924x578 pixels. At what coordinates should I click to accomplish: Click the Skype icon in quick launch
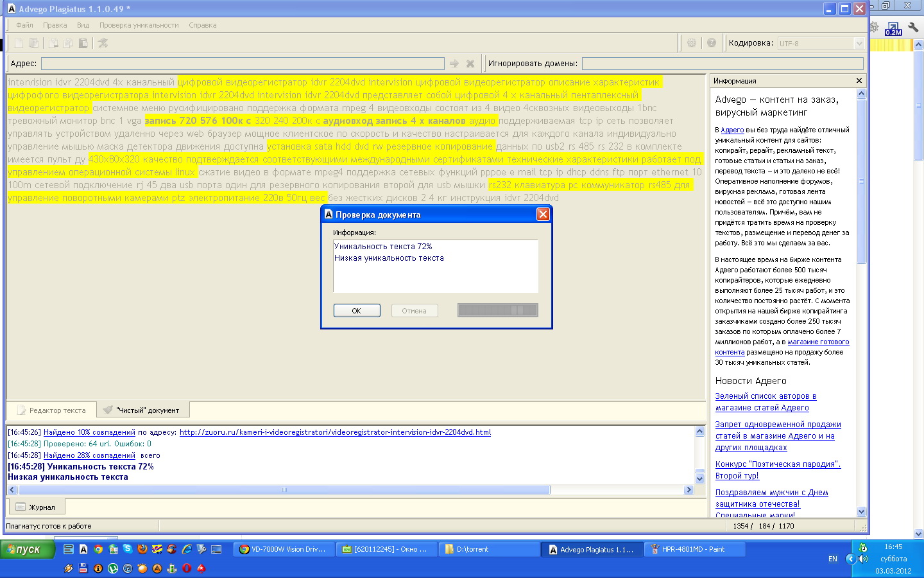128,549
